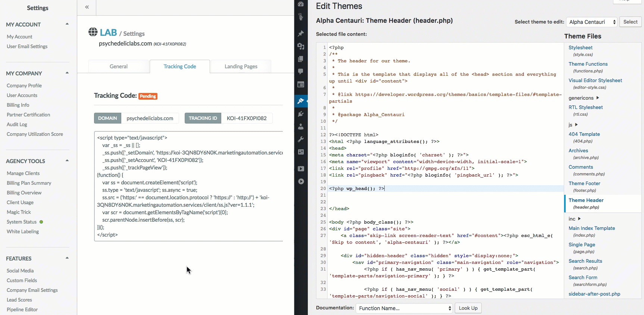Click the square video play icon in sidebar

coord(301,169)
